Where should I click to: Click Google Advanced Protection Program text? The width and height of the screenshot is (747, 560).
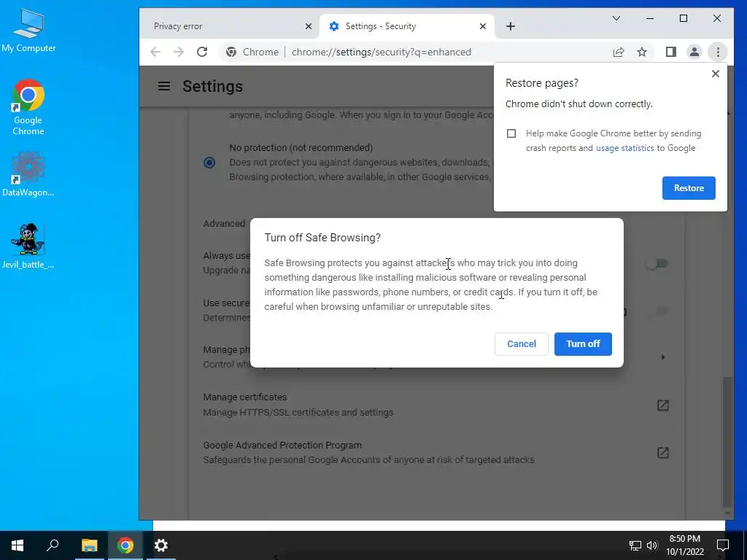(282, 446)
